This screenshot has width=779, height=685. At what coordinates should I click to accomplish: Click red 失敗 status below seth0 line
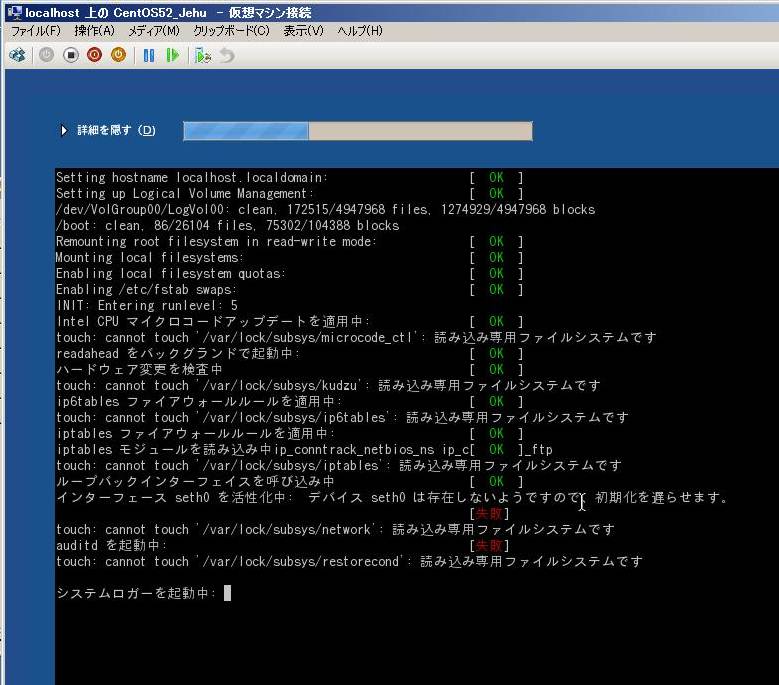pos(489,514)
